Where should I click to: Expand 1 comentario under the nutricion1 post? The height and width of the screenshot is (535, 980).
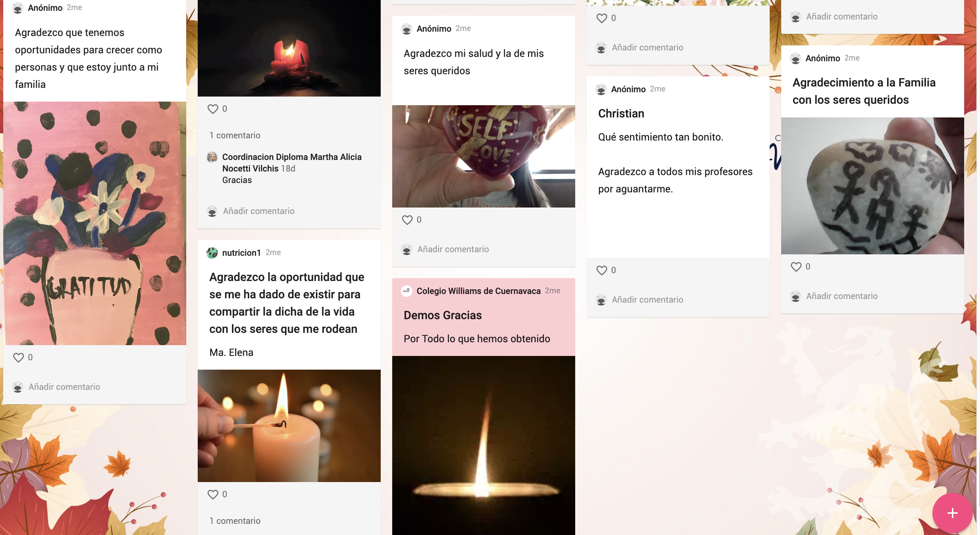(235, 521)
